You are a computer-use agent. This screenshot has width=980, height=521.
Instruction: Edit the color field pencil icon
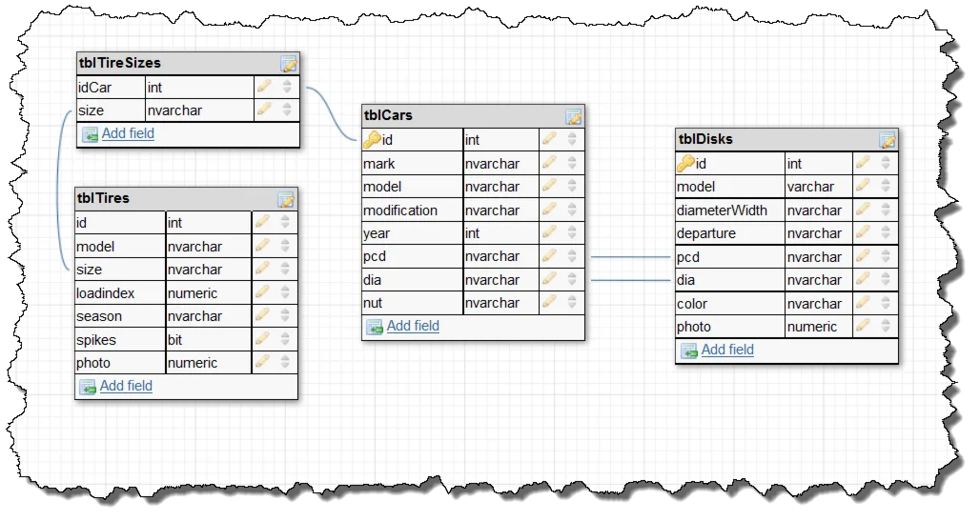pyautogui.click(x=863, y=303)
